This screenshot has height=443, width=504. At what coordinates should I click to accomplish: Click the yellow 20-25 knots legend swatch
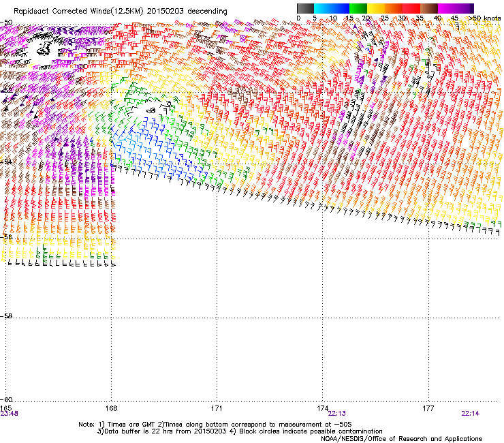point(376,8)
